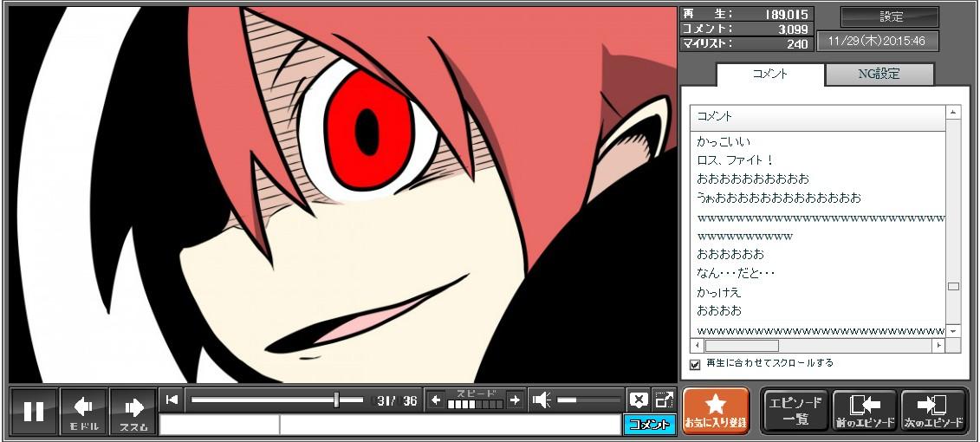Enter fullscreen mode
Image resolution: width=980 pixels, height=442 pixels.
pyautogui.click(x=664, y=400)
